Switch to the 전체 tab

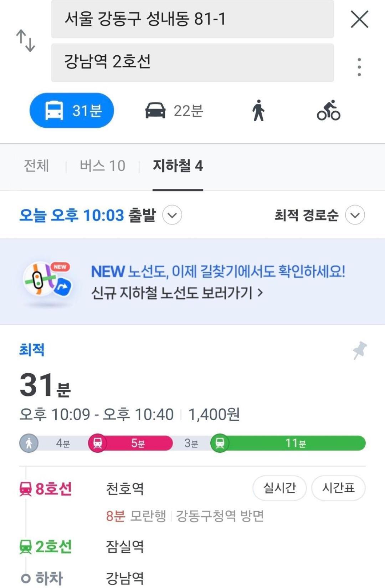click(x=36, y=166)
